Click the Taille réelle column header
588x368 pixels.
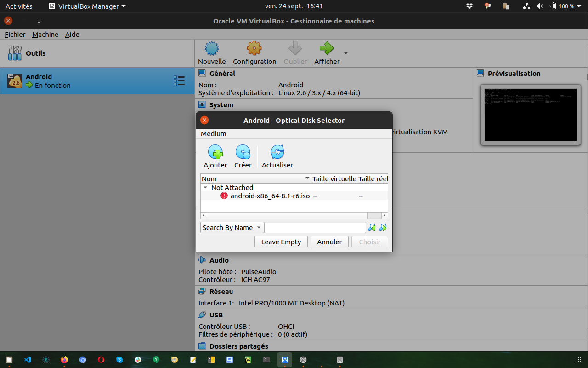pyautogui.click(x=373, y=178)
